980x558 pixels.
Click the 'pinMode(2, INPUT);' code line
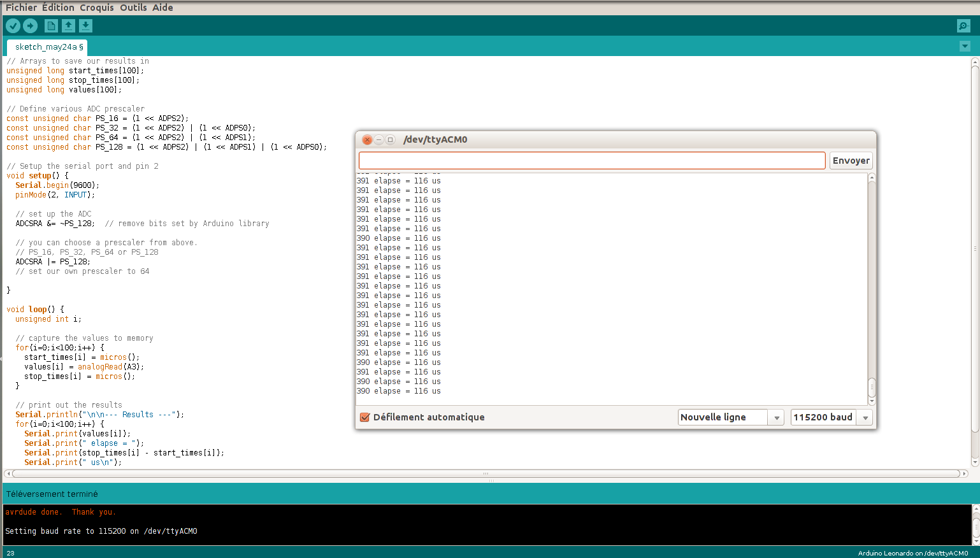pos(55,195)
